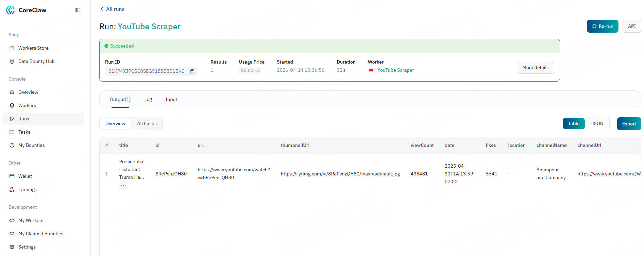The height and width of the screenshot is (256, 644).
Task: Switch the output view to JSON
Action: tap(597, 123)
